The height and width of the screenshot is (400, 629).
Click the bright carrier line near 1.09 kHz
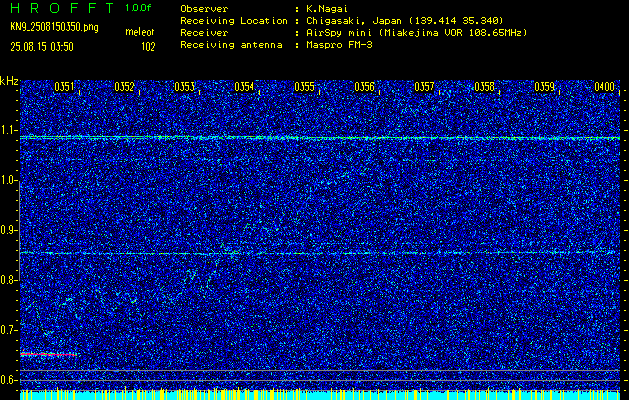pos(320,138)
